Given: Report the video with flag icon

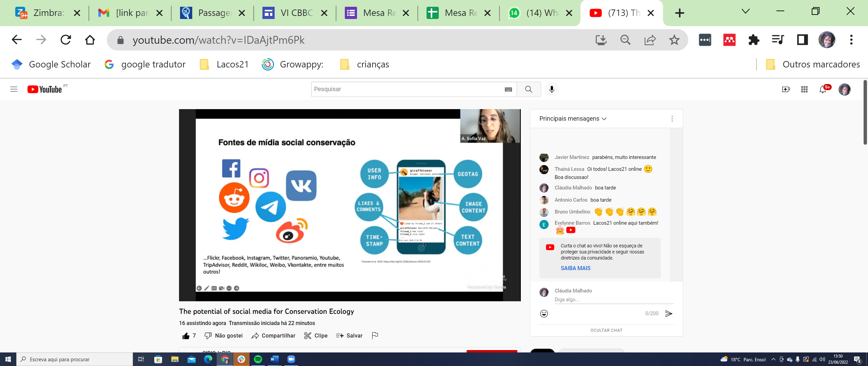Looking at the screenshot, I should (x=375, y=335).
